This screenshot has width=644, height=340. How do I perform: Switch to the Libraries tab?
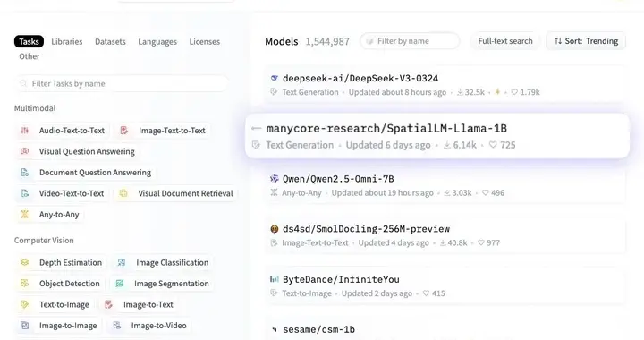click(x=67, y=41)
